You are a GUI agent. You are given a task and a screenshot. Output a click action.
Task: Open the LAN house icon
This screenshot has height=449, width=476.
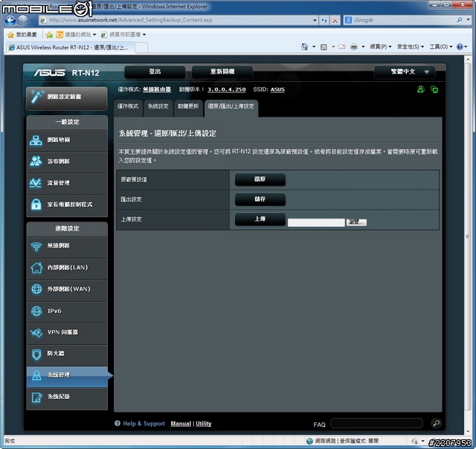pos(36,268)
